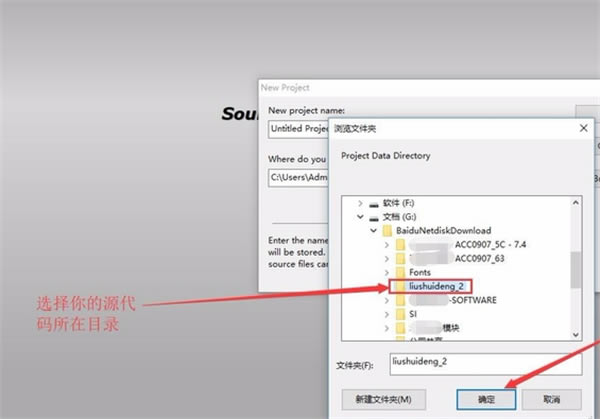Screen dimensions: 600x419
Task: Create a new folder via 新建文件夹(M)
Action: (x=383, y=399)
